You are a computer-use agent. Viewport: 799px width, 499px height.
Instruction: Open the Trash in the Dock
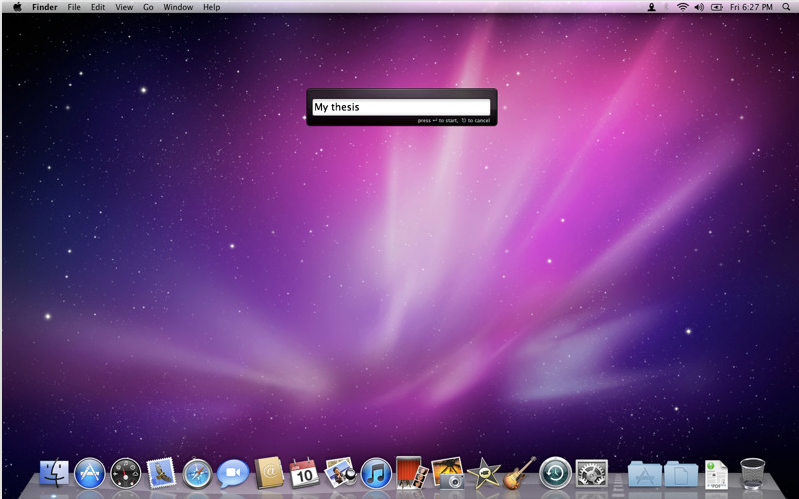pos(753,474)
